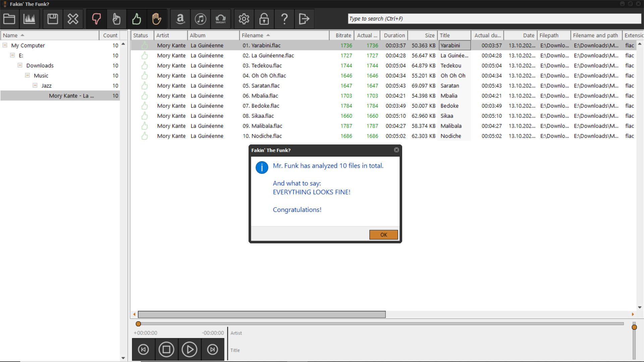The height and width of the screenshot is (362, 644).
Task: Click the red thumbs-down filter icon
Action: coord(96,19)
